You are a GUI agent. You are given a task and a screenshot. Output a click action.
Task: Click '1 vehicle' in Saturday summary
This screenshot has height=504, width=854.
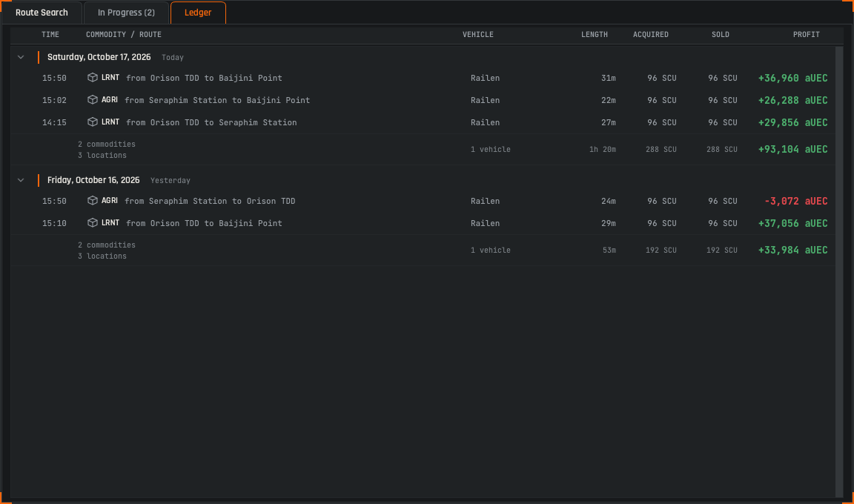click(x=491, y=149)
